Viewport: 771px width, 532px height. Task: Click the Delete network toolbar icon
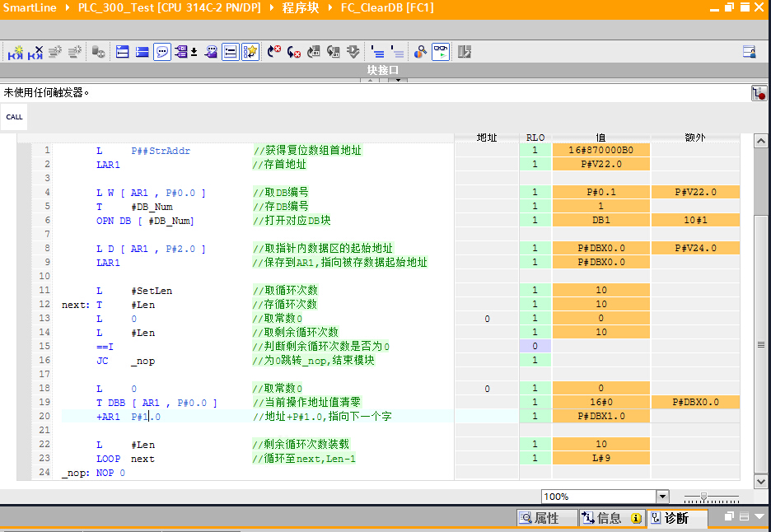point(35,52)
